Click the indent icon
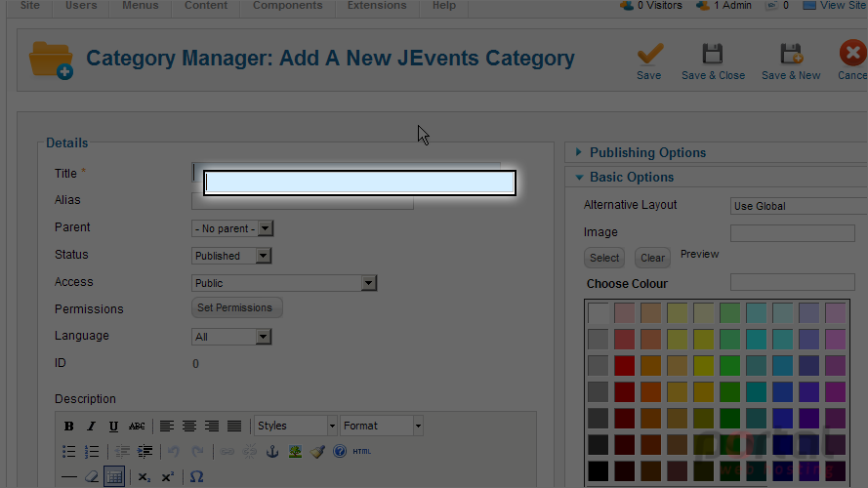Viewport: 868px width, 488px height. 145,452
